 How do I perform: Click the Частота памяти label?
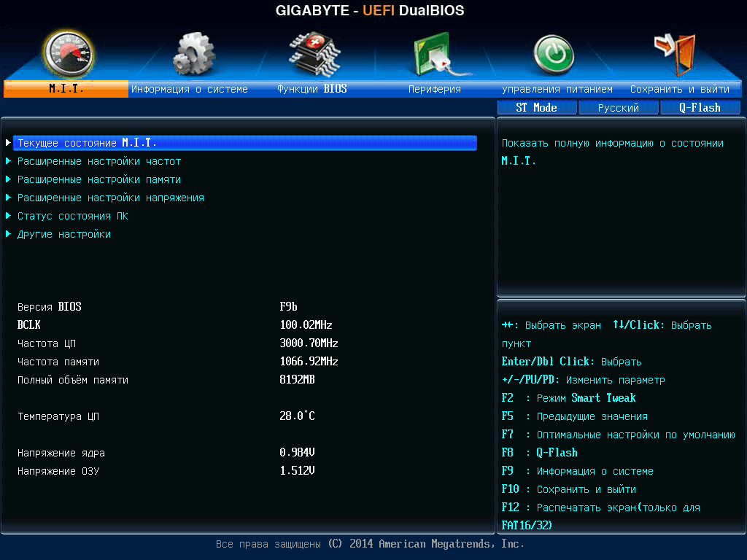pyautogui.click(x=58, y=362)
